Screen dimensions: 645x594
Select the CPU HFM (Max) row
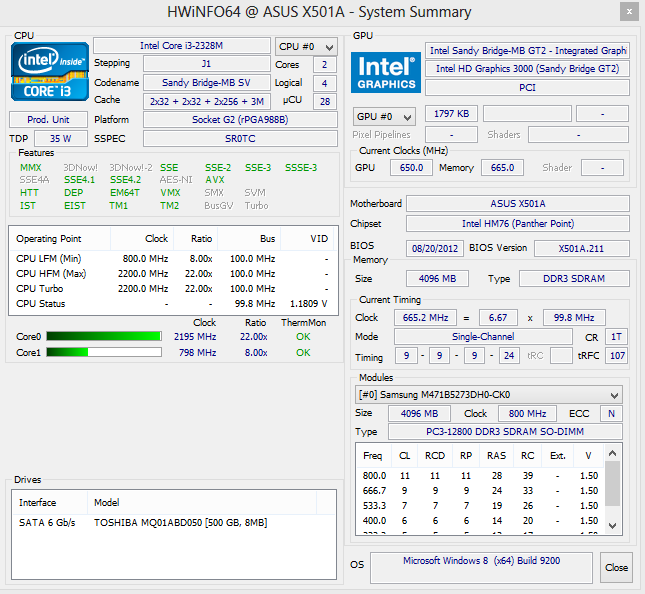pyautogui.click(x=173, y=274)
